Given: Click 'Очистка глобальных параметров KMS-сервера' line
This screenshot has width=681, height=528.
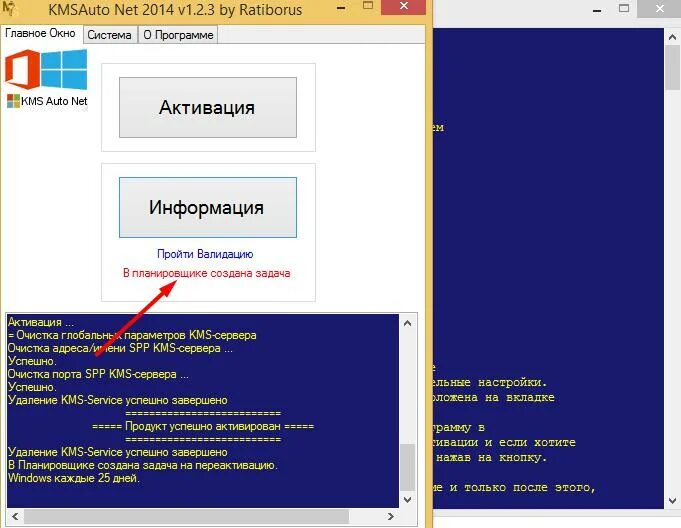Looking at the screenshot, I should click(132, 335).
